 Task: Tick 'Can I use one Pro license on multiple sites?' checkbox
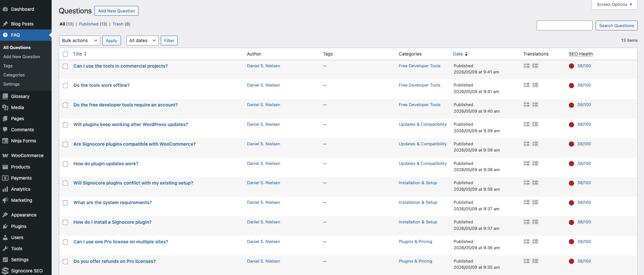pyautogui.click(x=65, y=242)
